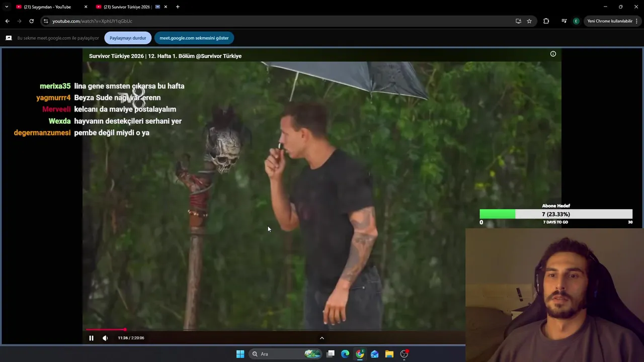Select the Survivor Türkiye 2026 tab
The width and height of the screenshot is (644, 362).
click(x=127, y=7)
